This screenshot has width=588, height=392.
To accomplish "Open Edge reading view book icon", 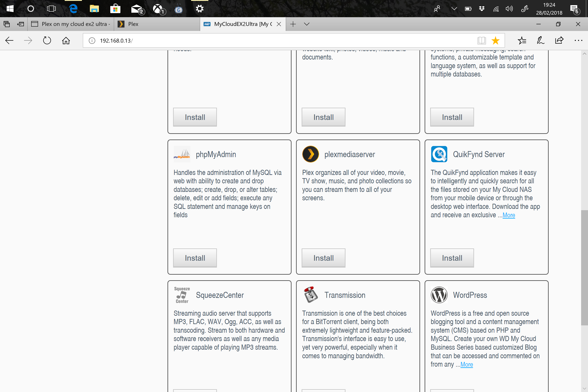I will 481,40.
